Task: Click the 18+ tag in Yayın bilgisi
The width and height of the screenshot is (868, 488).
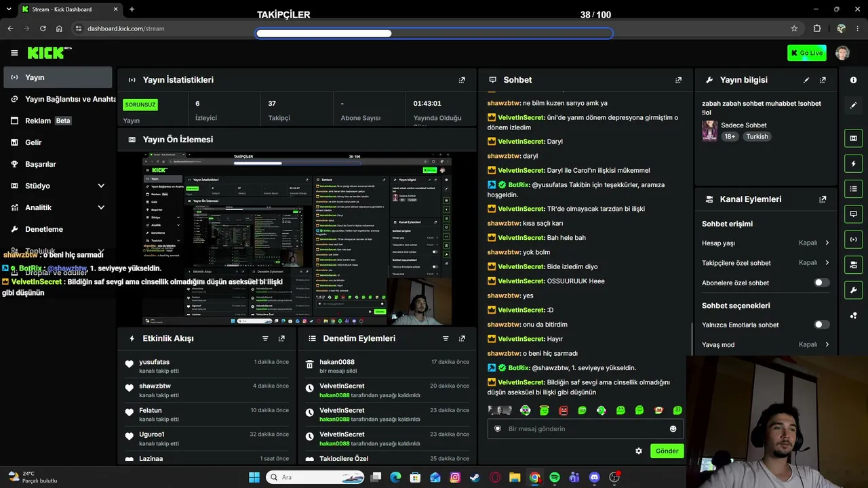Action: pos(730,136)
